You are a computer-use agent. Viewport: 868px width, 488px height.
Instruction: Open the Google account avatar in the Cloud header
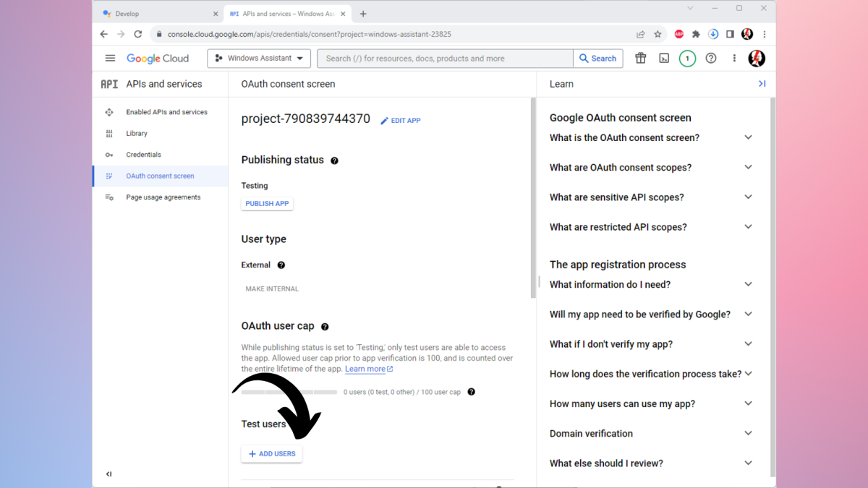(x=757, y=59)
